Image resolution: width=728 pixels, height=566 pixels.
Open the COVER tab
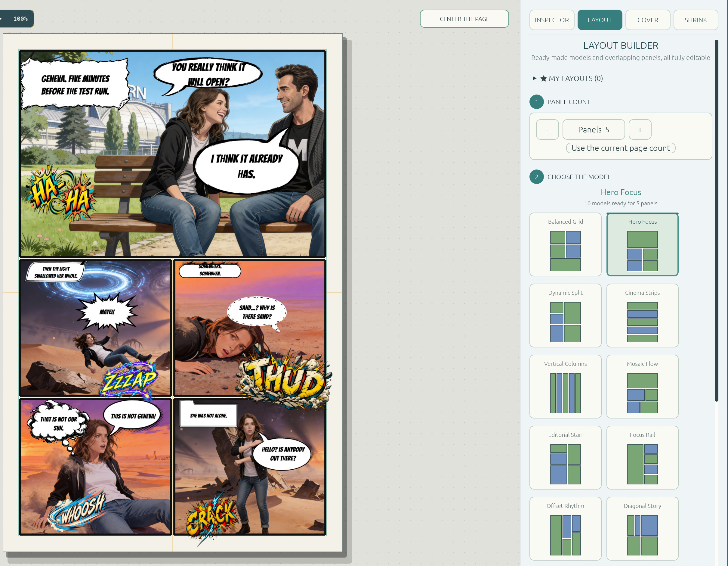point(648,20)
